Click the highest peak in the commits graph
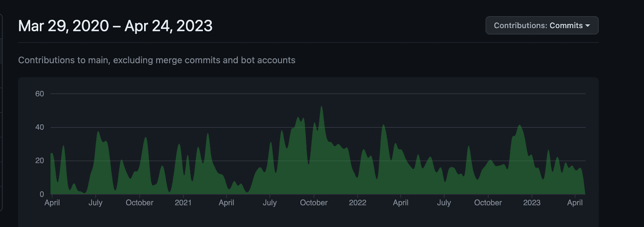This screenshot has width=644, height=227. point(321,107)
